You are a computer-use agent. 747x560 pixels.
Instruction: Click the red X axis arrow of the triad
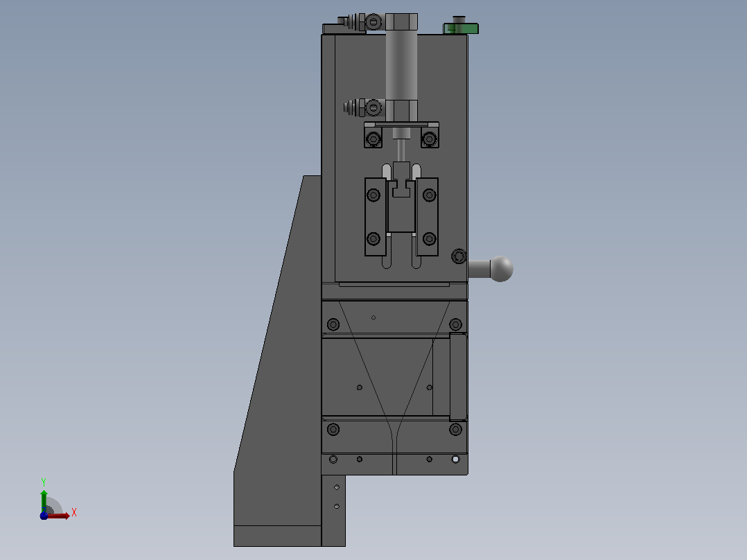coord(58,516)
